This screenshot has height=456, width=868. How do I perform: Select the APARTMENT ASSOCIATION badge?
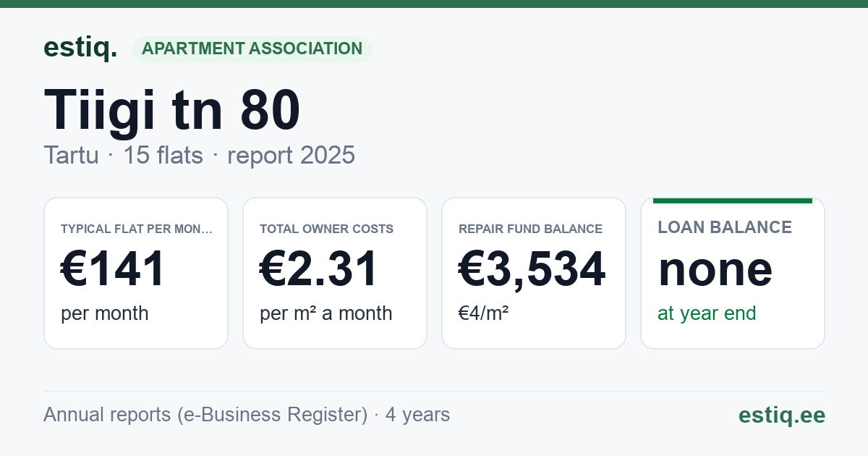(252, 49)
